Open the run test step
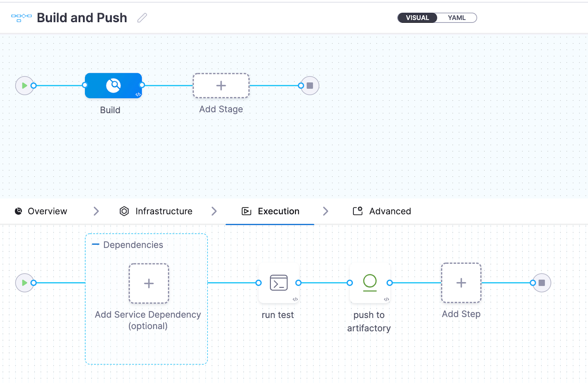Image resolution: width=588 pixels, height=383 pixels. point(279,283)
